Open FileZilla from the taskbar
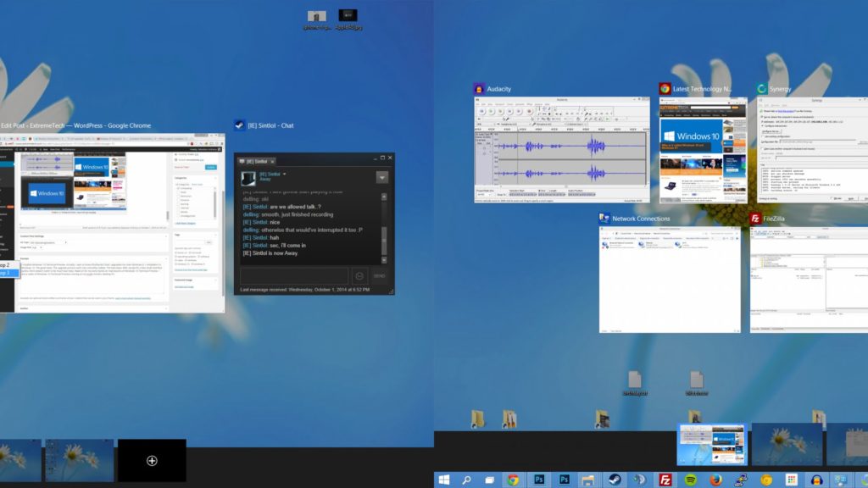 coord(665,479)
